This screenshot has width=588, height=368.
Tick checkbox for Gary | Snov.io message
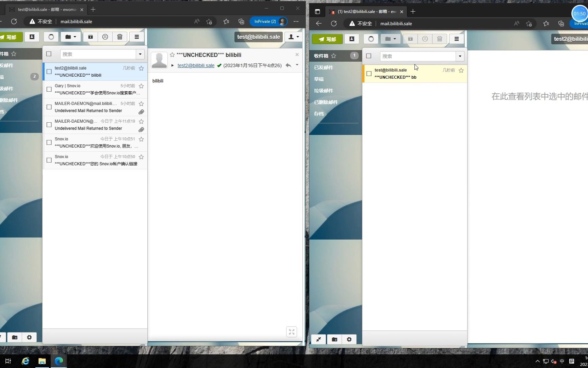point(49,89)
